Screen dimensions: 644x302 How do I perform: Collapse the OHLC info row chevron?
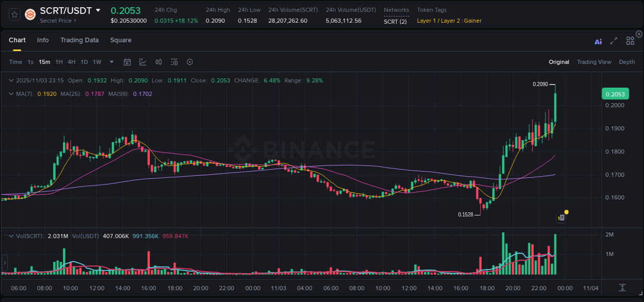point(11,80)
